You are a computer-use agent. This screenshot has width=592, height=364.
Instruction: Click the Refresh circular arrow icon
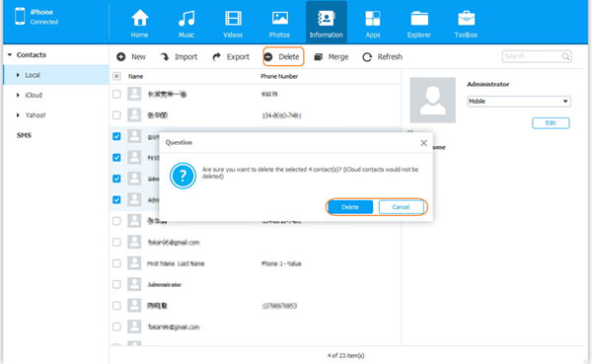click(x=367, y=57)
